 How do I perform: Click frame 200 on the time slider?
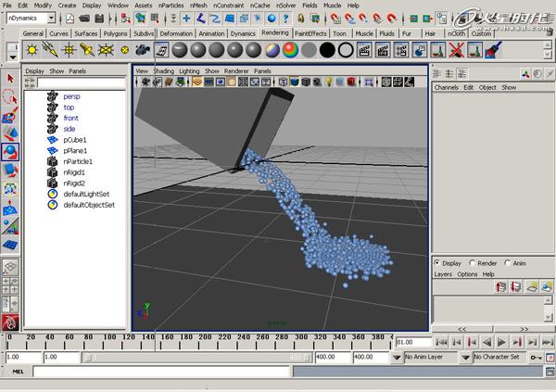tap(198, 342)
